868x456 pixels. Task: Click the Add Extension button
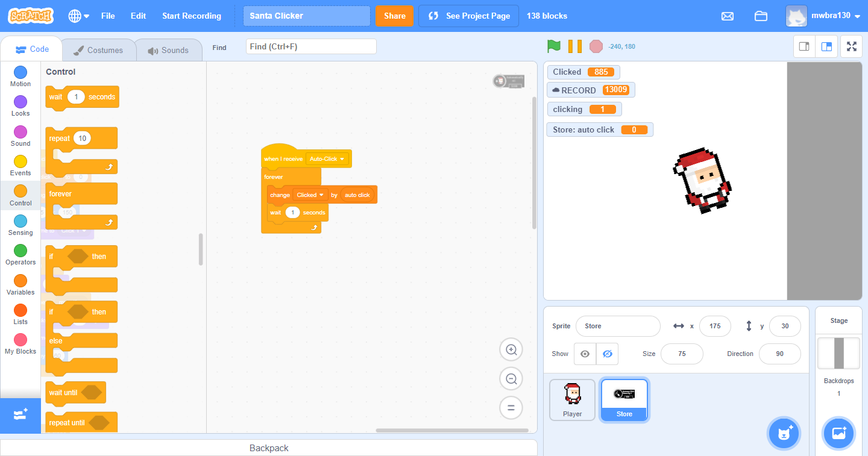[x=20, y=415]
